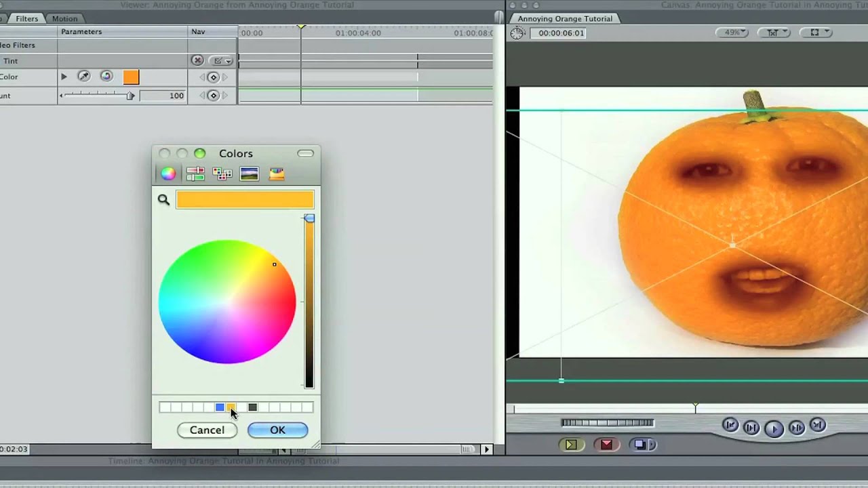Image resolution: width=868 pixels, height=488 pixels.
Task: Click the canvas jog control strip
Action: pyautogui.click(x=608, y=423)
